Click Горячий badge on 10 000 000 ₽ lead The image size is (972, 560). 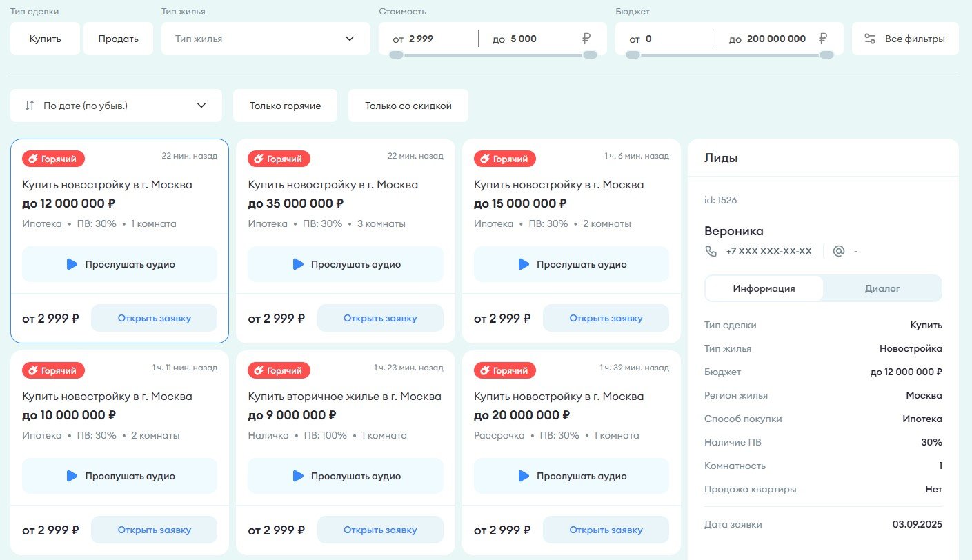[53, 370]
